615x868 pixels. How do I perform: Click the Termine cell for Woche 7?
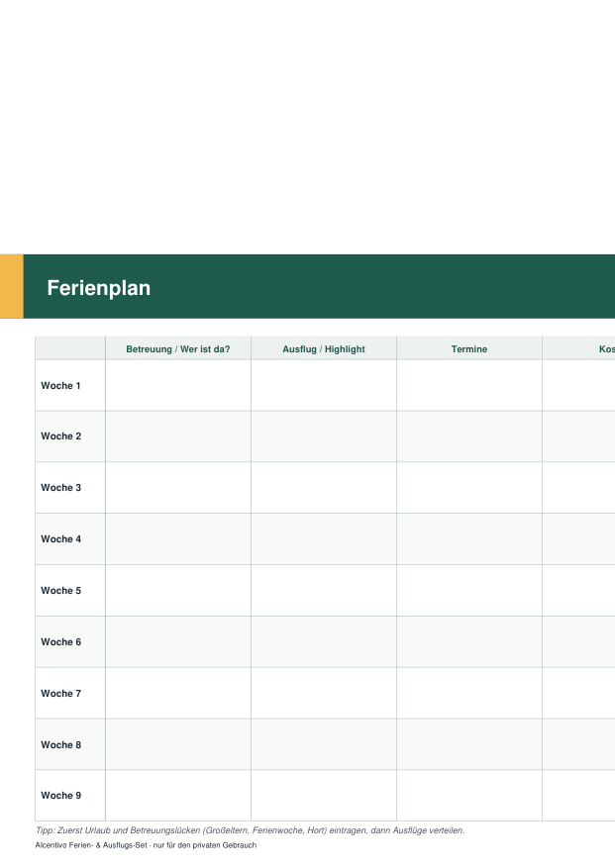469,693
